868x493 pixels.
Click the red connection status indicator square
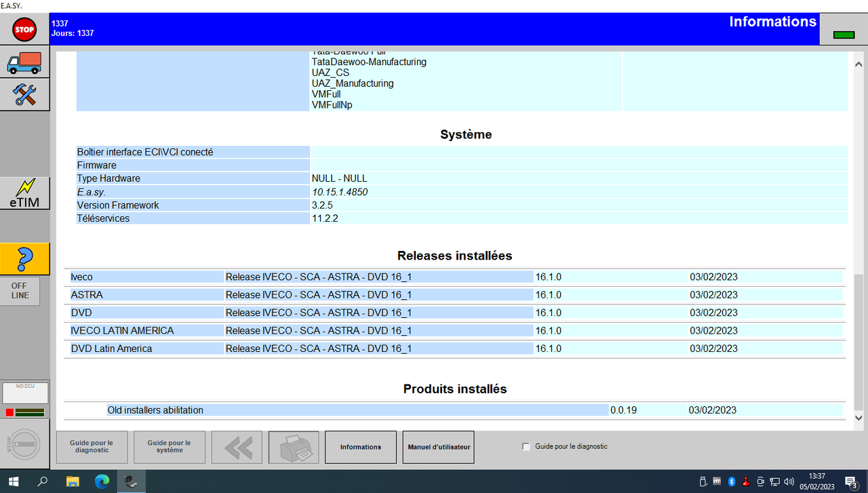click(x=10, y=412)
